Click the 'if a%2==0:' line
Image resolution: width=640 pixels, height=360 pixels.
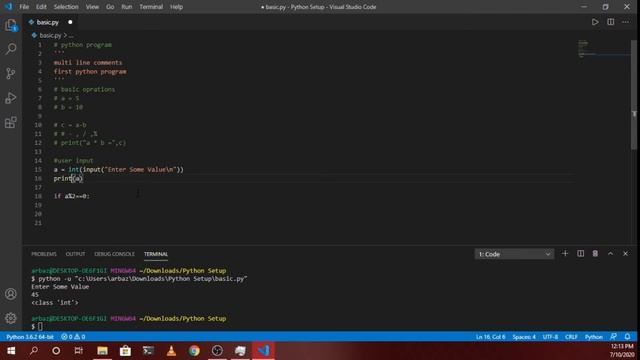pos(71,196)
